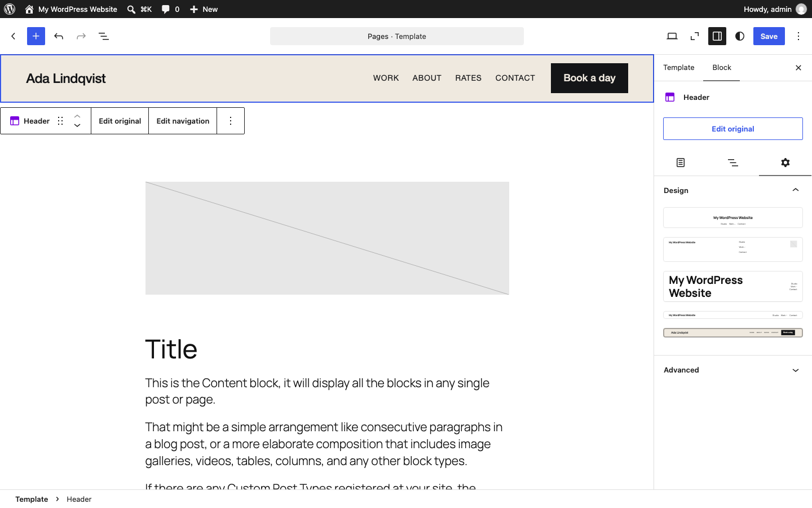Click the Book a day button
Viewport: 812px width, 508px height.
589,78
